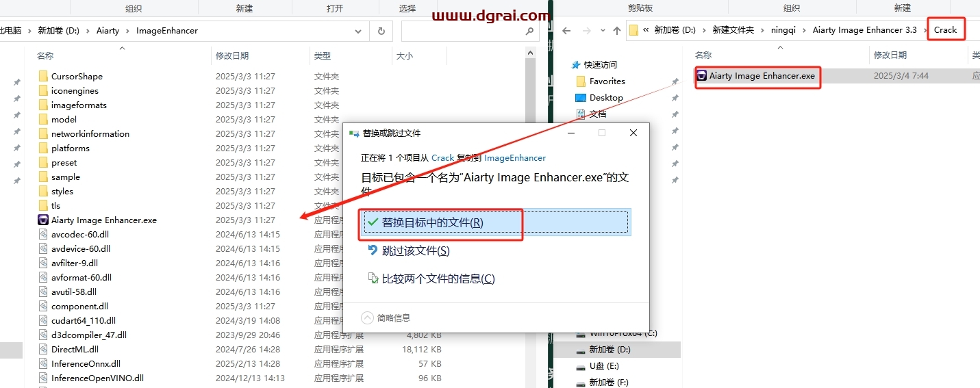This screenshot has height=388, width=980.
Task: Select component.dll file name
Action: [79, 307]
